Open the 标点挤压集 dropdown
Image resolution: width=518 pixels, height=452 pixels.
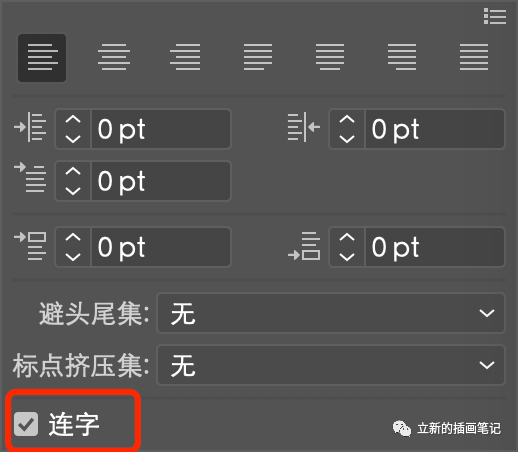(x=331, y=365)
